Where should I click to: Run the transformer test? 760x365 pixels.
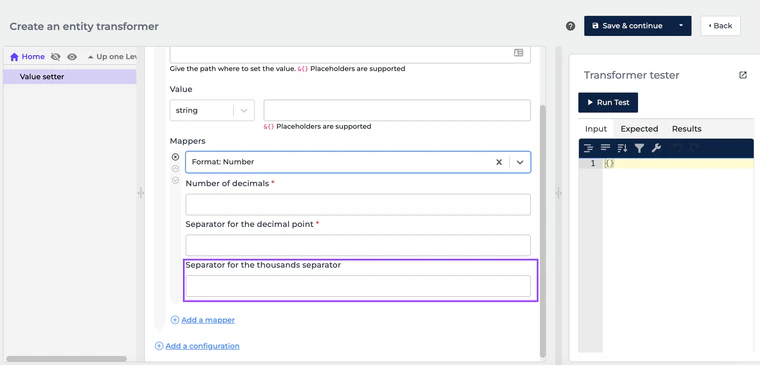[x=608, y=102]
